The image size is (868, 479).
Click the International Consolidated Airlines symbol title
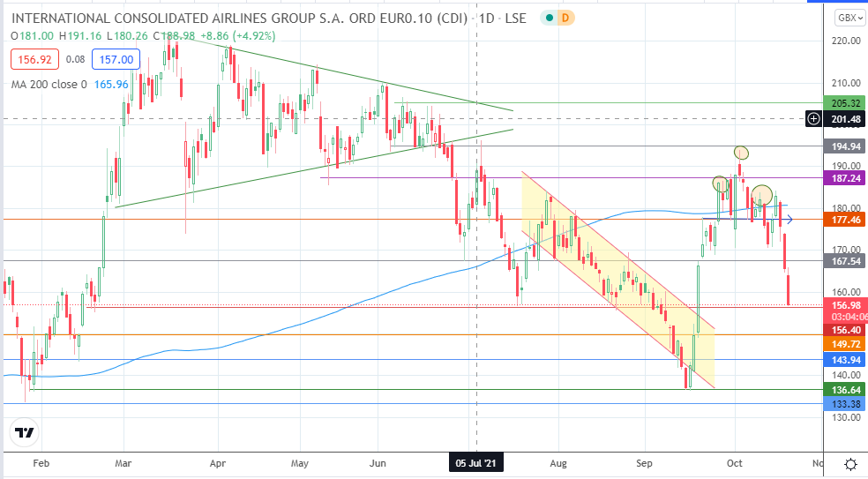tap(242, 19)
